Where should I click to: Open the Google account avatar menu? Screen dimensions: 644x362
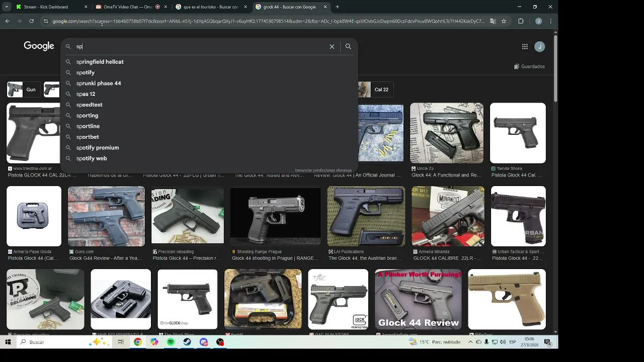click(x=540, y=46)
